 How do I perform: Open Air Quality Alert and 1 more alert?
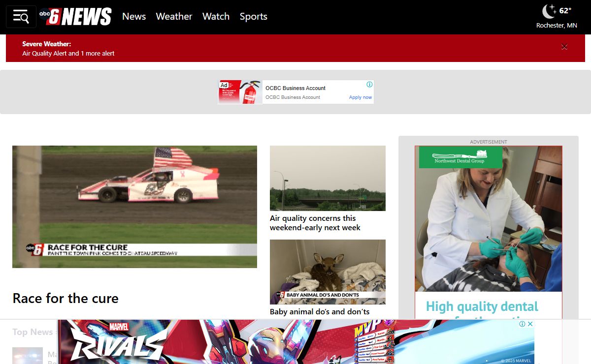pos(68,53)
